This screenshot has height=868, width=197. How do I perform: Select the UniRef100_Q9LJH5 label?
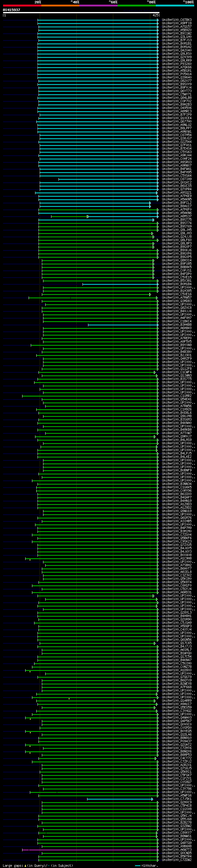tap(176, 230)
